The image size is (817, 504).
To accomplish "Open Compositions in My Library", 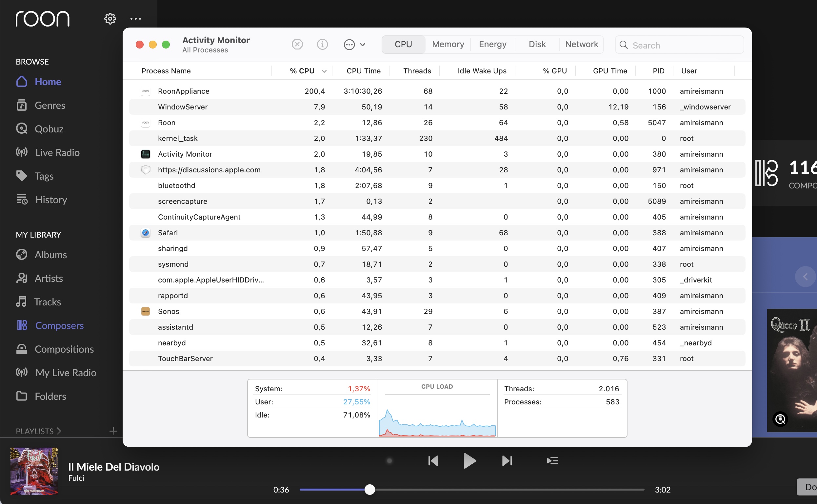I will (x=55, y=349).
